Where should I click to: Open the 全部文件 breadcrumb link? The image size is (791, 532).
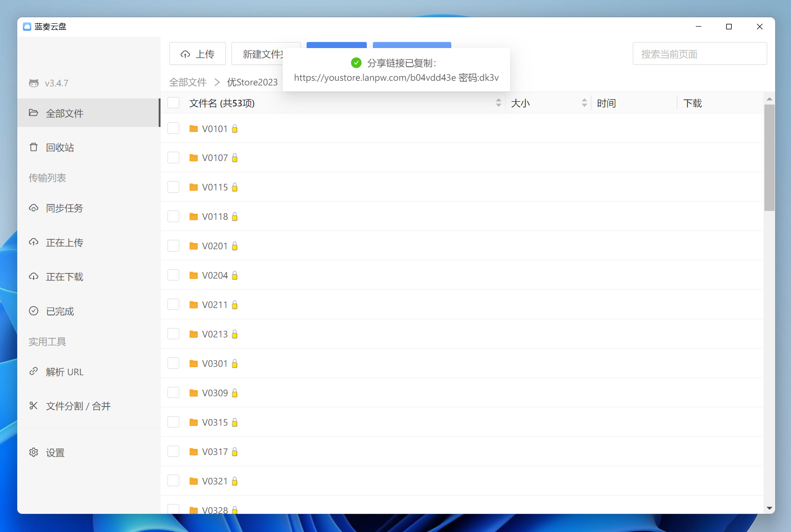coord(188,82)
